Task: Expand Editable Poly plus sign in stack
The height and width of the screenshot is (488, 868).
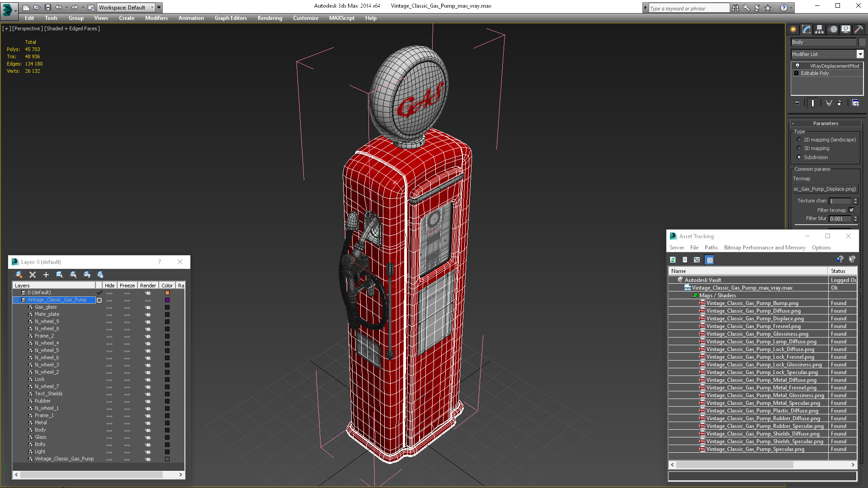Action: pos(797,73)
